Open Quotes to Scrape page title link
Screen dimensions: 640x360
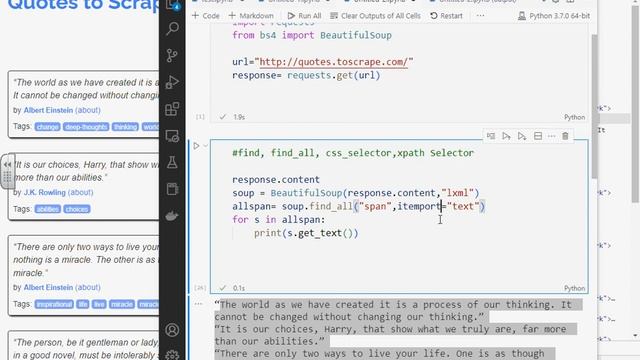(x=84, y=5)
